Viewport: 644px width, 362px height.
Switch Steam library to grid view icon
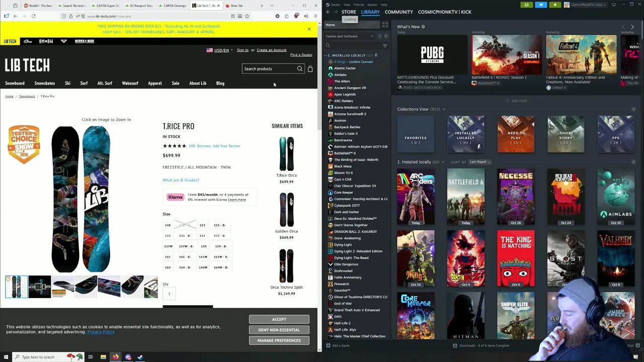[x=385, y=25]
